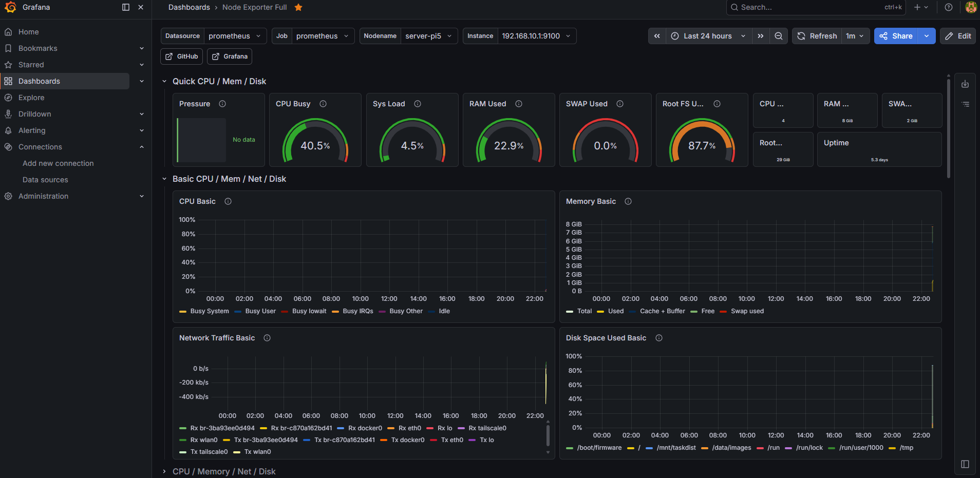Focus the Search input field

click(816, 7)
